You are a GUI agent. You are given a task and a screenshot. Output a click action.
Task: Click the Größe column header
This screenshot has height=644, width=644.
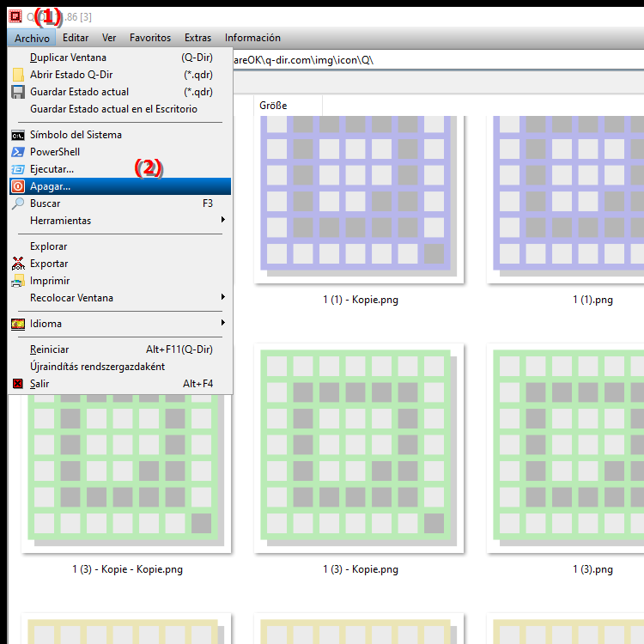tap(288, 106)
